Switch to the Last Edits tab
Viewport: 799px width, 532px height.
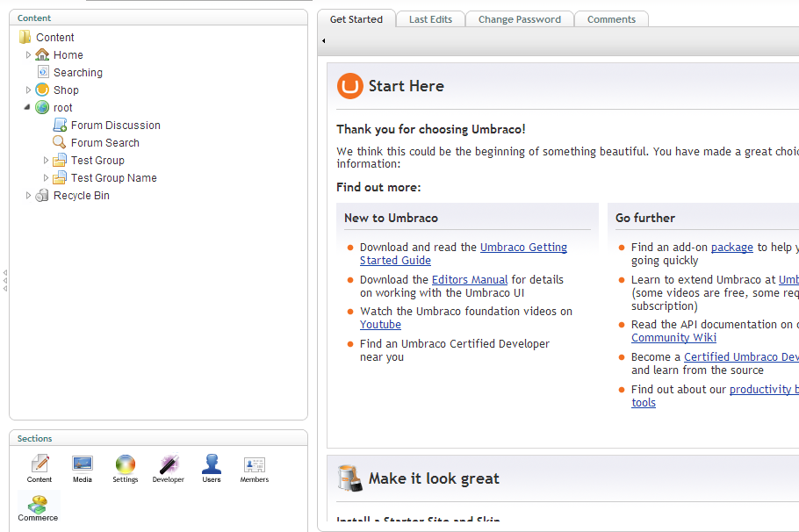430,19
